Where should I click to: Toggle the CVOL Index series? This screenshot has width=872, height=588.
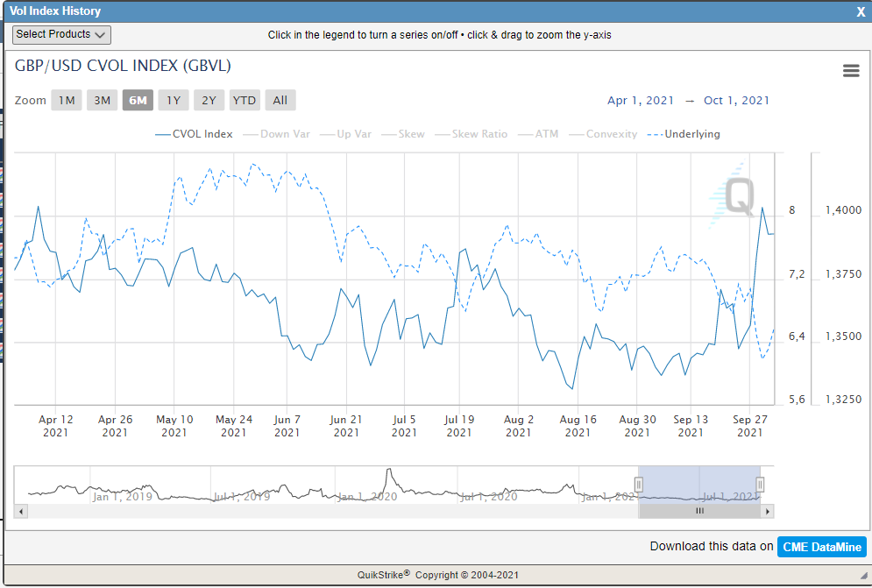click(194, 134)
